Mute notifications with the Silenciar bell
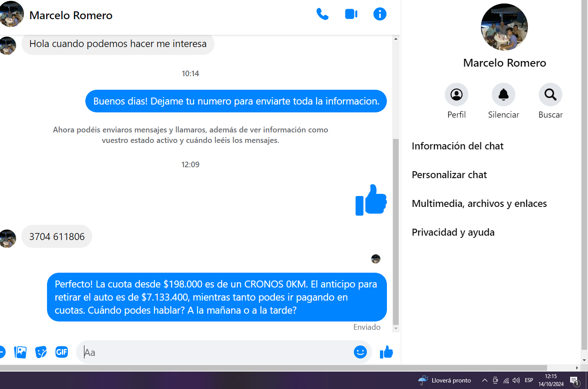The image size is (588, 389). 503,95
